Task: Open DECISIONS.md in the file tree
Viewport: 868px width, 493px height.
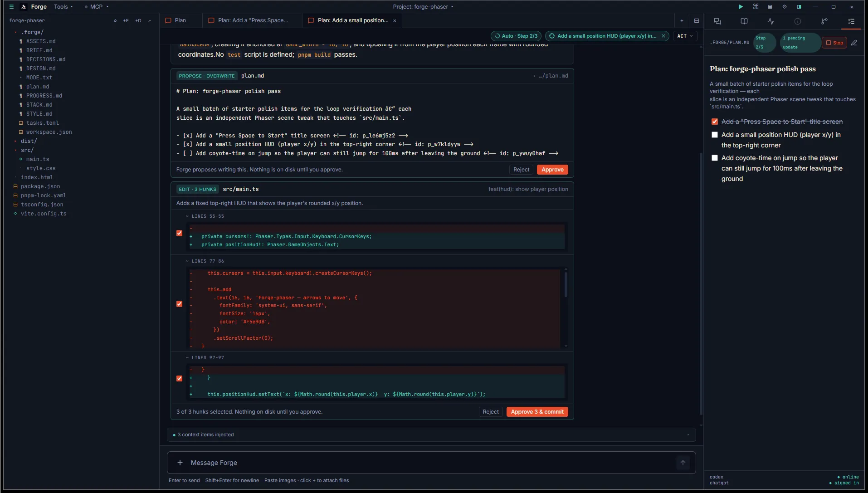Action: 45,59
